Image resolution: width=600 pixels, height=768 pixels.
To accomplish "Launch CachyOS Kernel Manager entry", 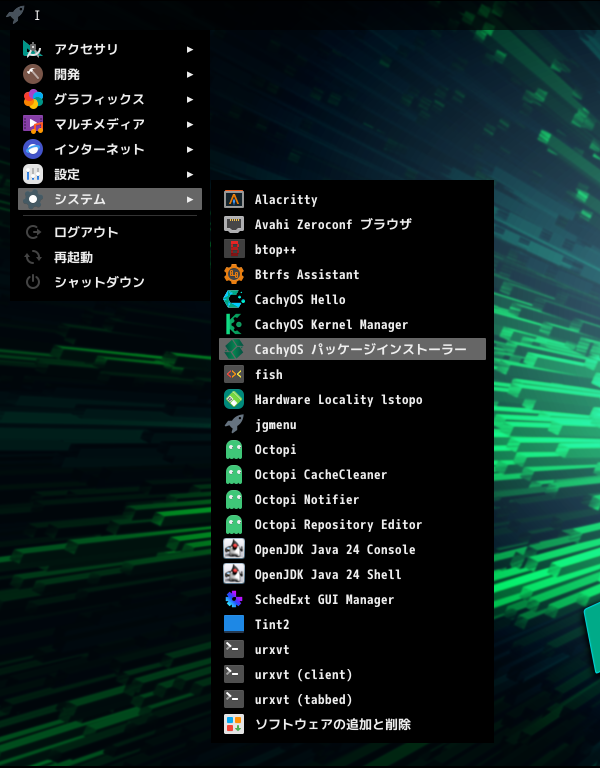I will (x=352, y=324).
